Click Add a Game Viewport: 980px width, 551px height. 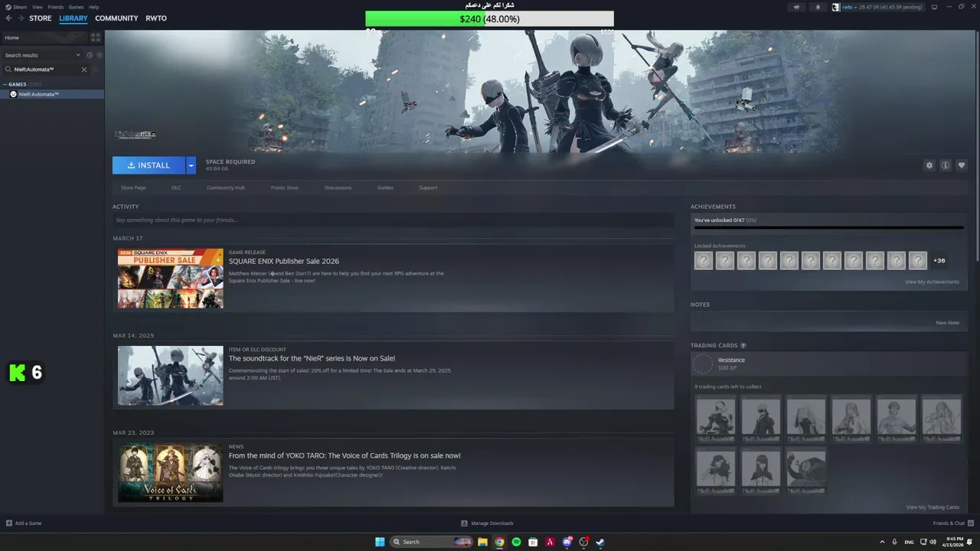(x=24, y=523)
